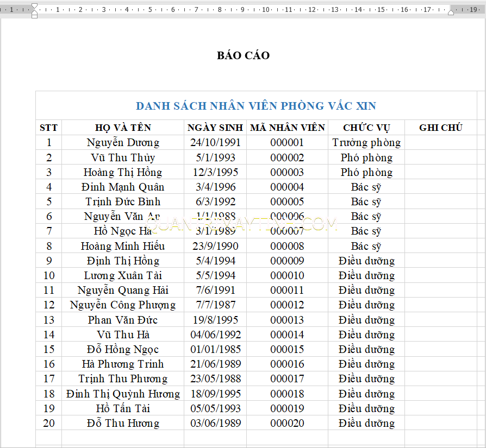Click the name Định Thị Hồng

123,261
